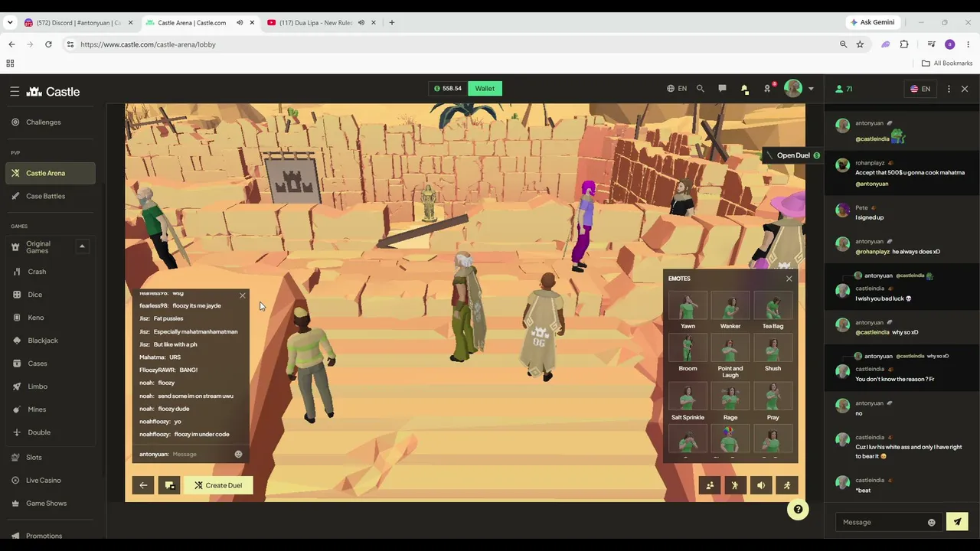Viewport: 980px width, 551px height.
Task: Expand the profile avatar dropdown arrow
Action: click(811, 89)
